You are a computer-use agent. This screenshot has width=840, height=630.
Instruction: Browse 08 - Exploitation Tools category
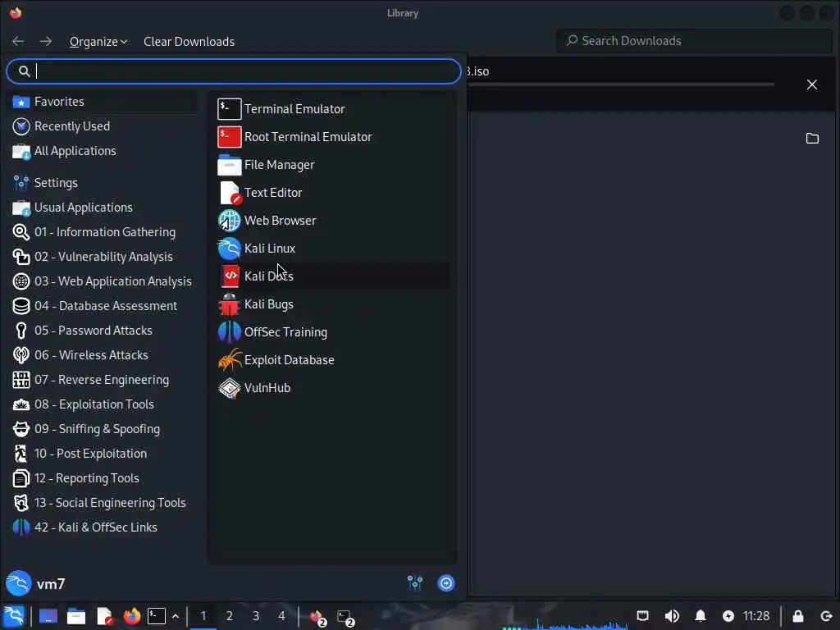click(102, 404)
